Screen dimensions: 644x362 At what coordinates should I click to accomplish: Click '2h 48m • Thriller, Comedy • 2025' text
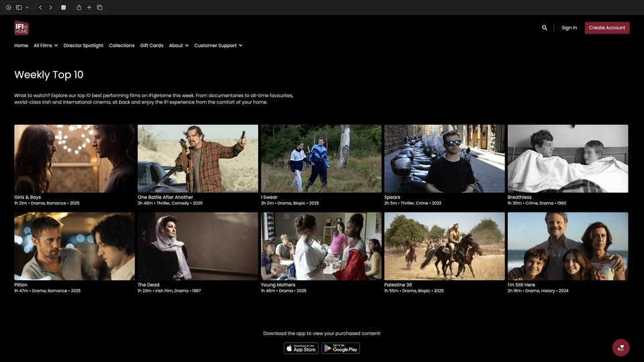pos(170,203)
